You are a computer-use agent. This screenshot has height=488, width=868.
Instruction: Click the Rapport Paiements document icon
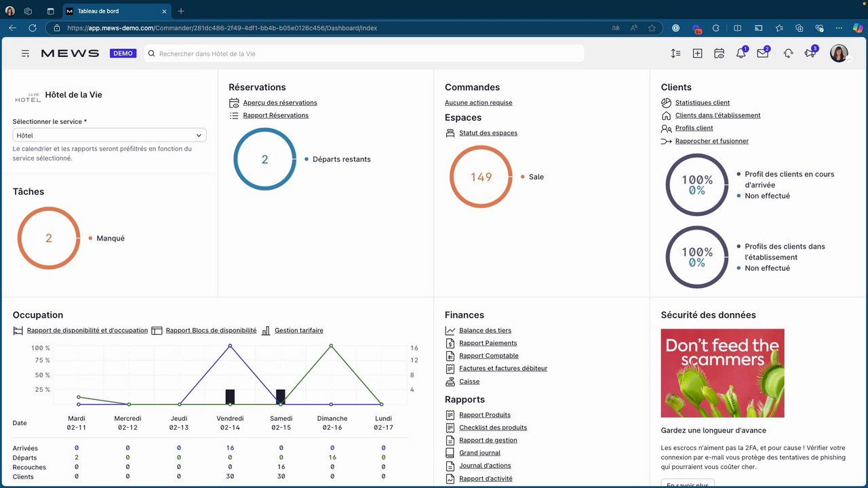(450, 344)
